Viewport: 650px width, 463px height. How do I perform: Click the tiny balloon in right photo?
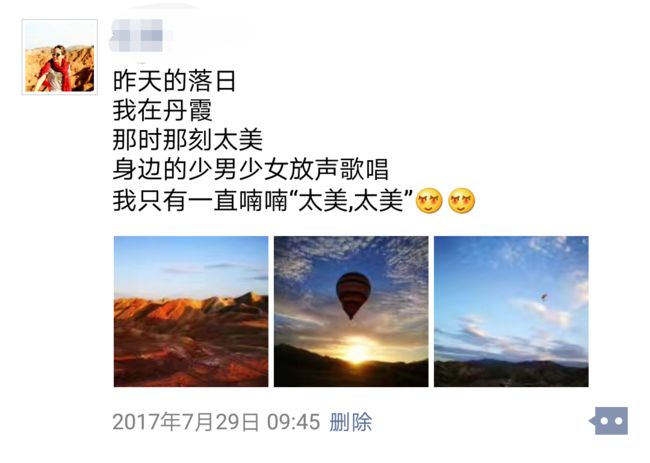click(x=544, y=297)
